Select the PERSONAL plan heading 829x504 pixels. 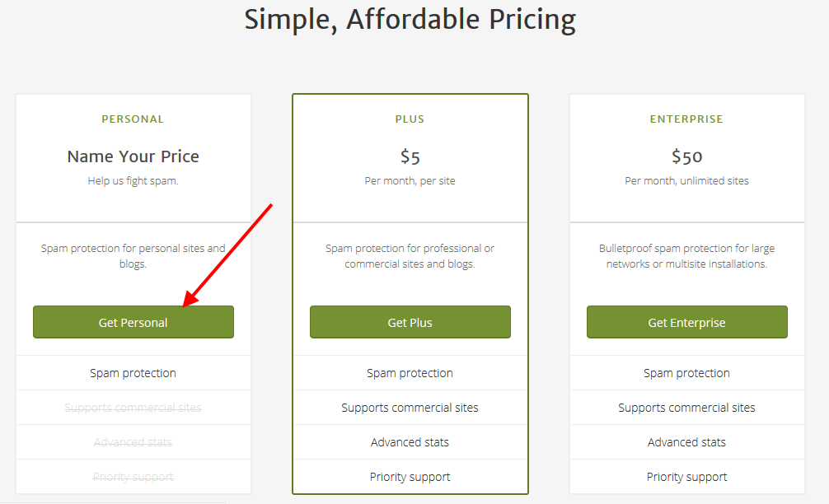pyautogui.click(x=133, y=119)
